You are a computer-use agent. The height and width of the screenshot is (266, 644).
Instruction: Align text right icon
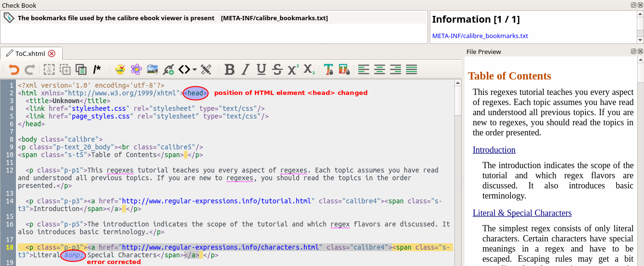[396, 69]
